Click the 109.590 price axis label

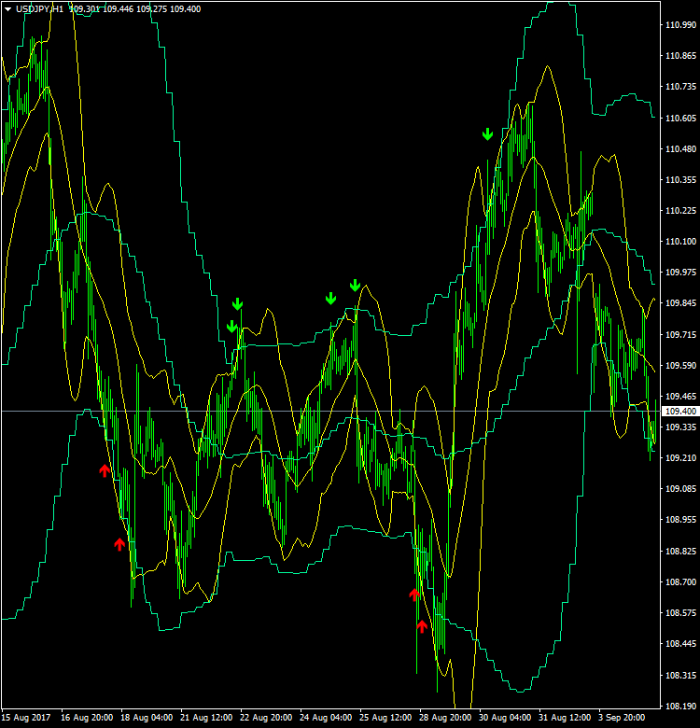pyautogui.click(x=680, y=365)
